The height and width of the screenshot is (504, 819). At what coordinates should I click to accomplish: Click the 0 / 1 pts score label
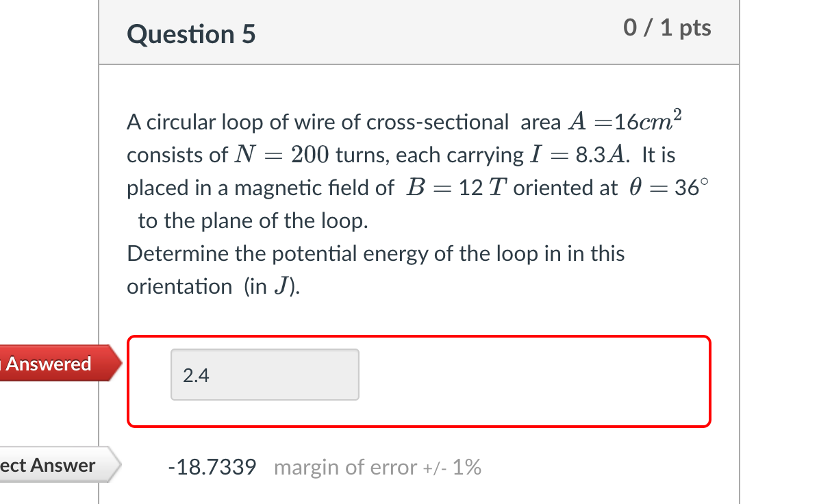point(667,27)
